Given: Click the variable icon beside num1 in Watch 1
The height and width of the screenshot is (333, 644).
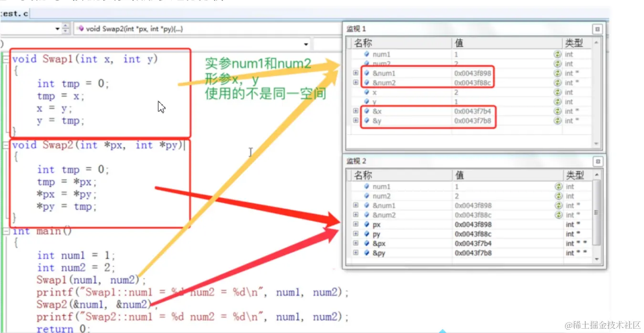Looking at the screenshot, I should [366, 54].
